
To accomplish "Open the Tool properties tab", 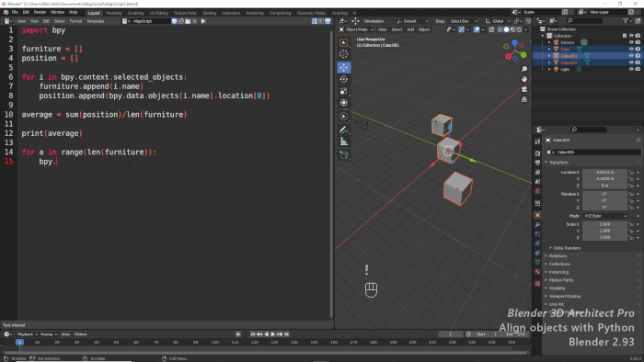I will click(x=537, y=141).
